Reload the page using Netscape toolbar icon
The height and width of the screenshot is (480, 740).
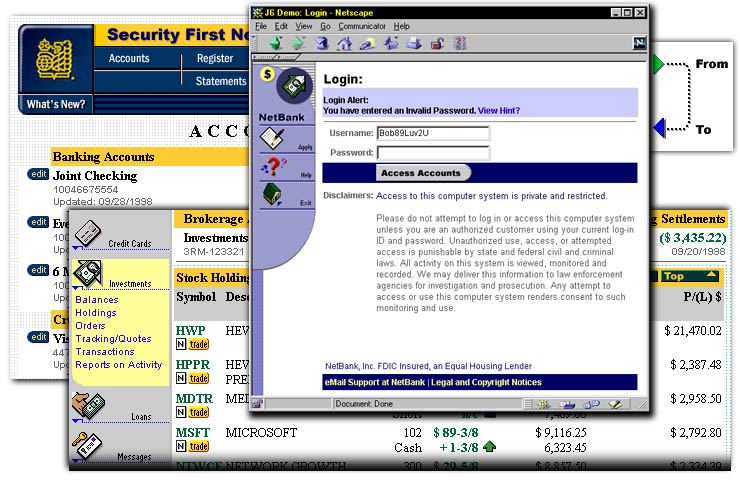(322, 43)
